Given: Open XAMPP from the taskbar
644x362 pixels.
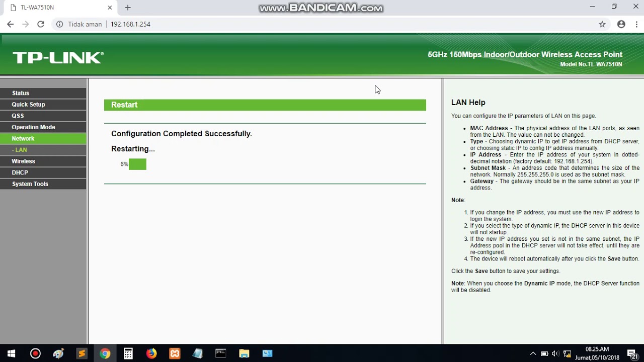Looking at the screenshot, I should click(x=175, y=353).
